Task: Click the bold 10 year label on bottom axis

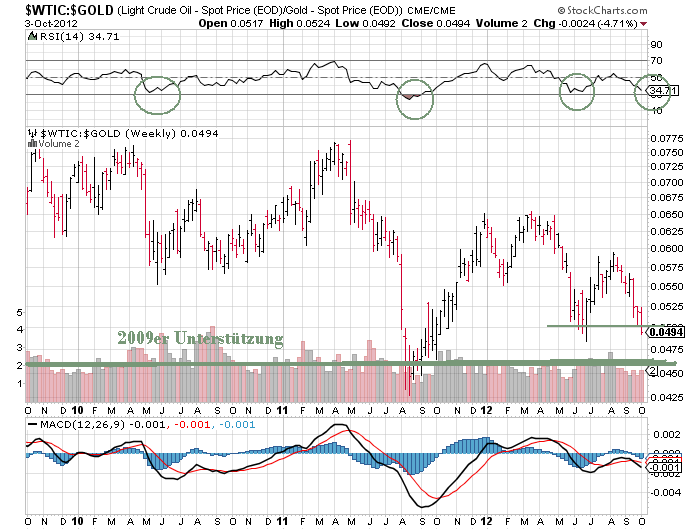Action: pyautogui.click(x=77, y=521)
